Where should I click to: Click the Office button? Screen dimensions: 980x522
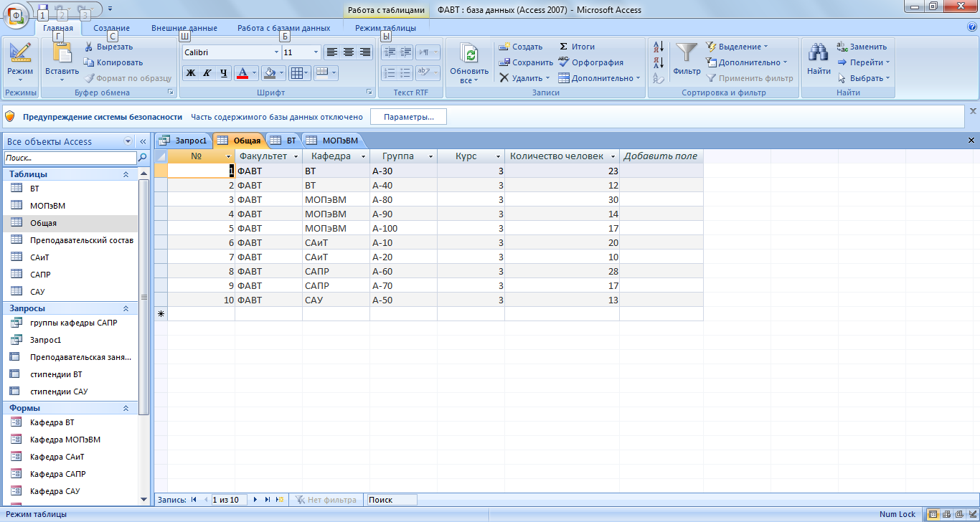pyautogui.click(x=15, y=15)
